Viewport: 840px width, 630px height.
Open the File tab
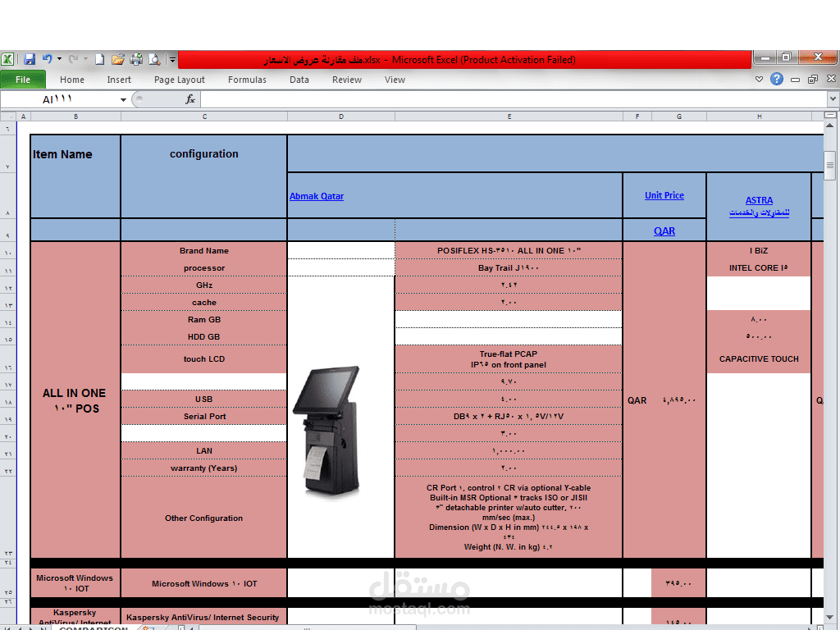pyautogui.click(x=23, y=80)
